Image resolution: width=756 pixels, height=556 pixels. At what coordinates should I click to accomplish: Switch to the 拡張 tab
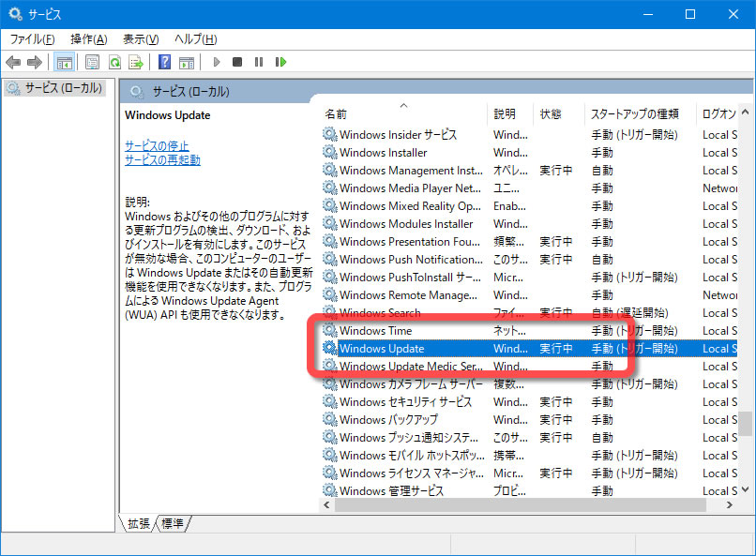pos(139,523)
